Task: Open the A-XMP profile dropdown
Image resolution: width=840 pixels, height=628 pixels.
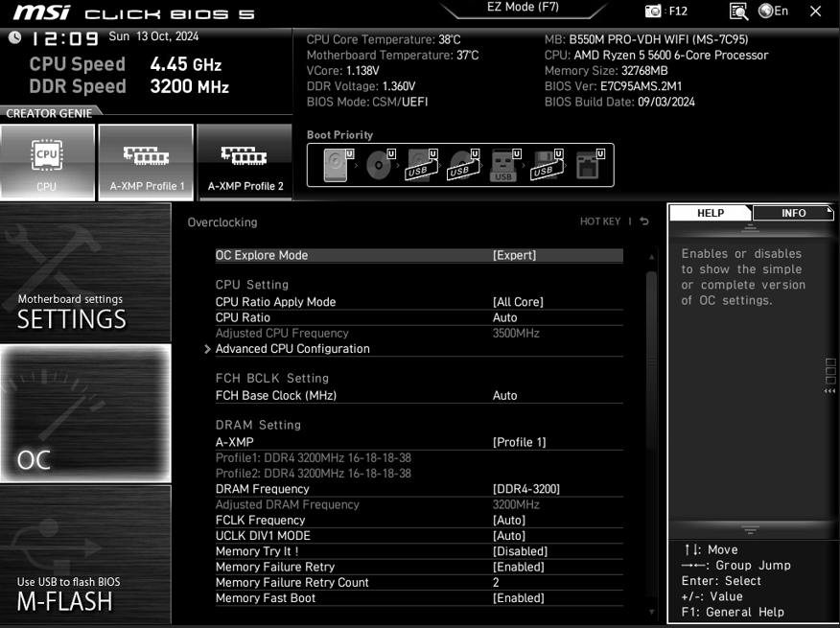Action: (419, 443)
